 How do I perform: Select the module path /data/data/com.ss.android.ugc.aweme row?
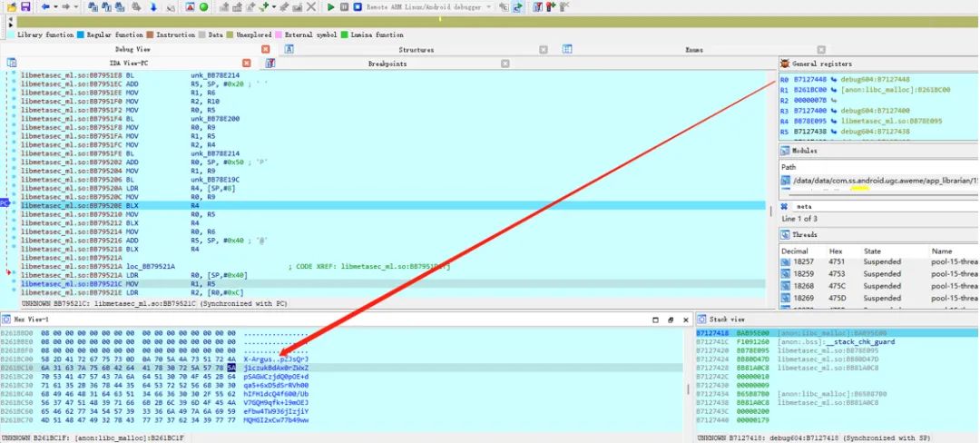(x=880, y=180)
